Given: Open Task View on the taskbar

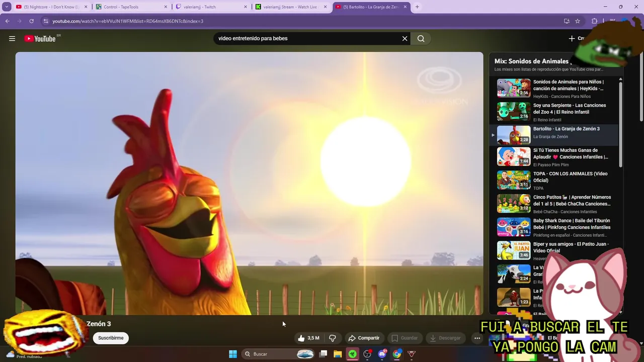Looking at the screenshot, I should pyautogui.click(x=324, y=354).
